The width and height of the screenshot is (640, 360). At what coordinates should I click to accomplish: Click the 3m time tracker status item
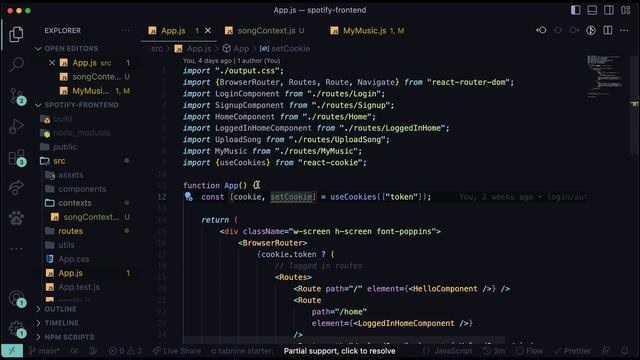tap(494, 351)
